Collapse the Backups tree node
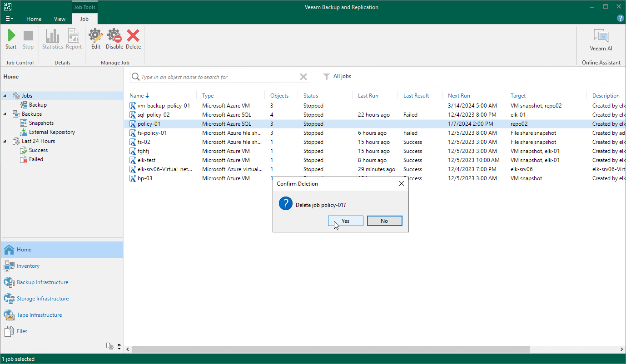This screenshot has width=626, height=364. coord(5,114)
